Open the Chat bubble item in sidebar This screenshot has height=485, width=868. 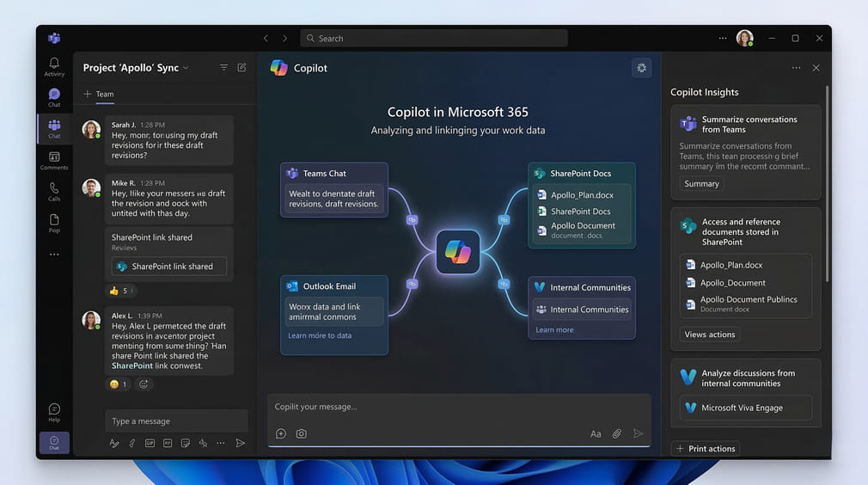(x=54, y=97)
